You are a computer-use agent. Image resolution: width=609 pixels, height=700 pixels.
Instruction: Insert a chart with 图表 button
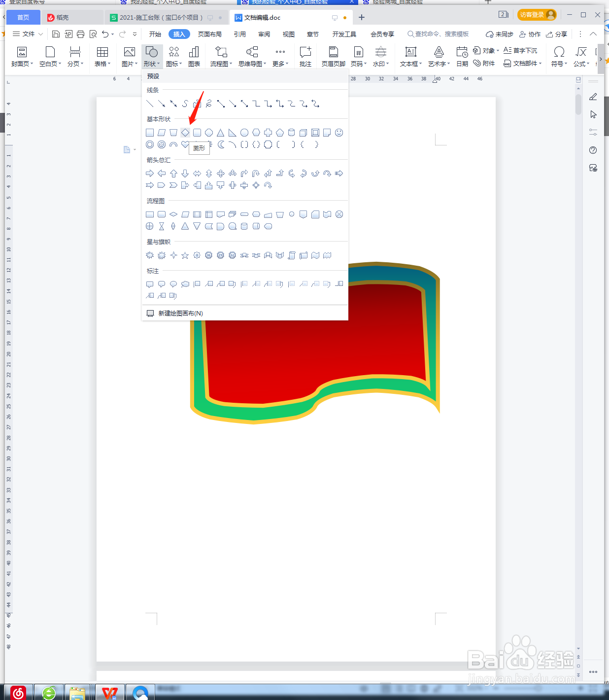tap(194, 57)
